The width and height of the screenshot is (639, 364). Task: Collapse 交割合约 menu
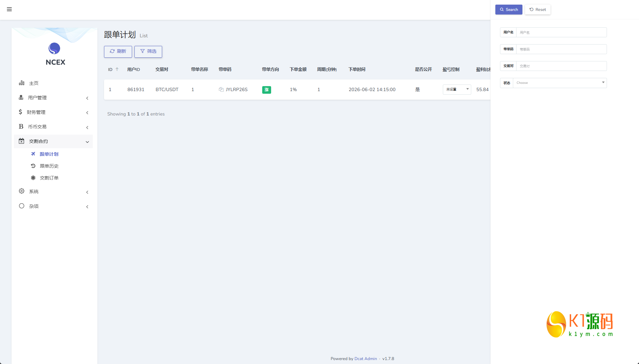(53, 141)
